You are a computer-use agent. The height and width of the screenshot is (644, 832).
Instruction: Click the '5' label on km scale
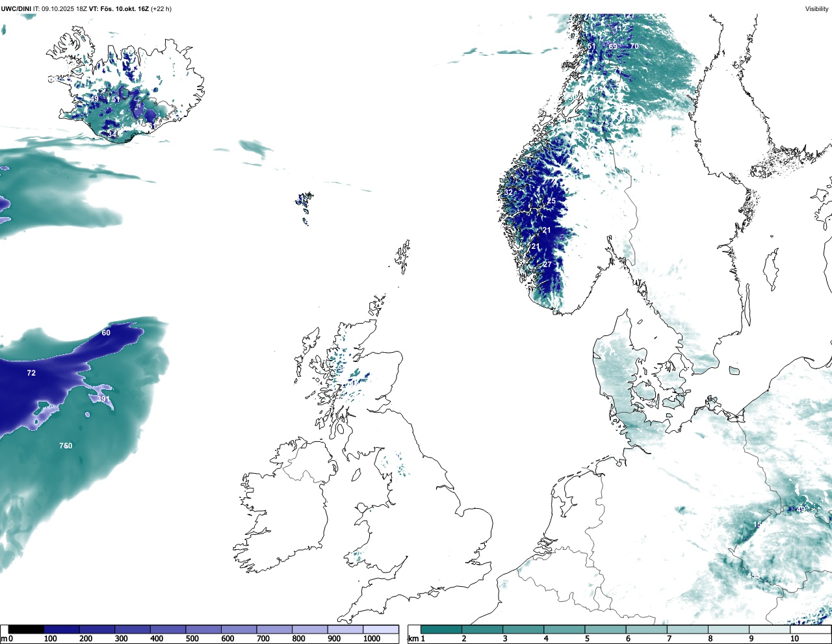point(587,639)
